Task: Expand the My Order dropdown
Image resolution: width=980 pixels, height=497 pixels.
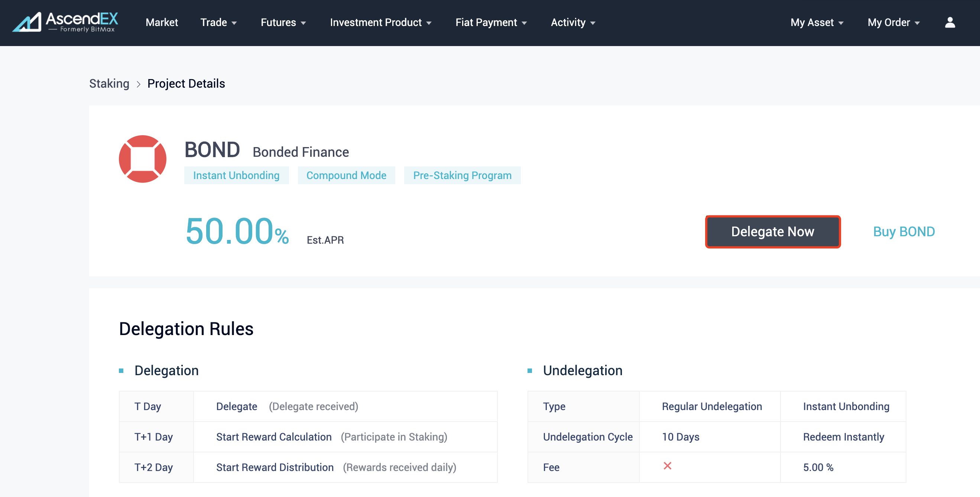Action: click(893, 22)
